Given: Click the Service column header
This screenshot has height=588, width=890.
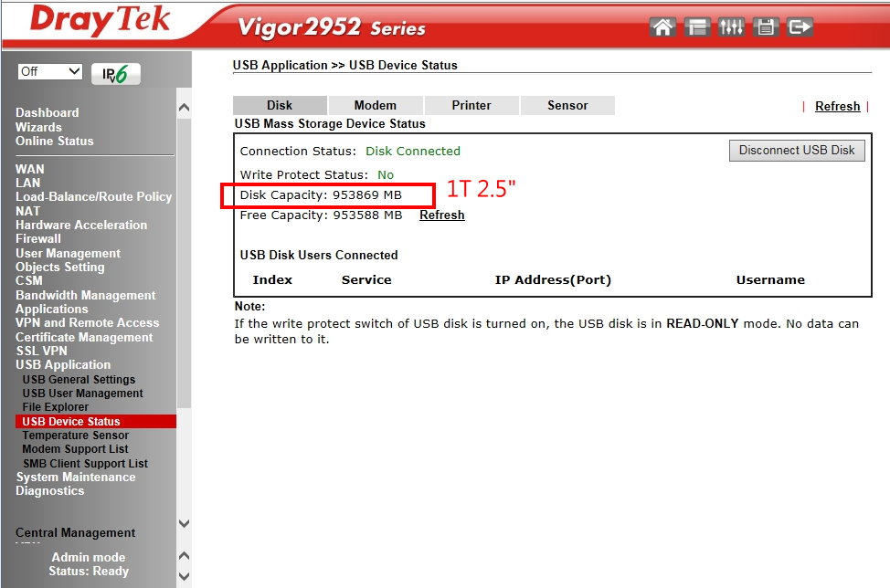Looking at the screenshot, I should pos(366,279).
